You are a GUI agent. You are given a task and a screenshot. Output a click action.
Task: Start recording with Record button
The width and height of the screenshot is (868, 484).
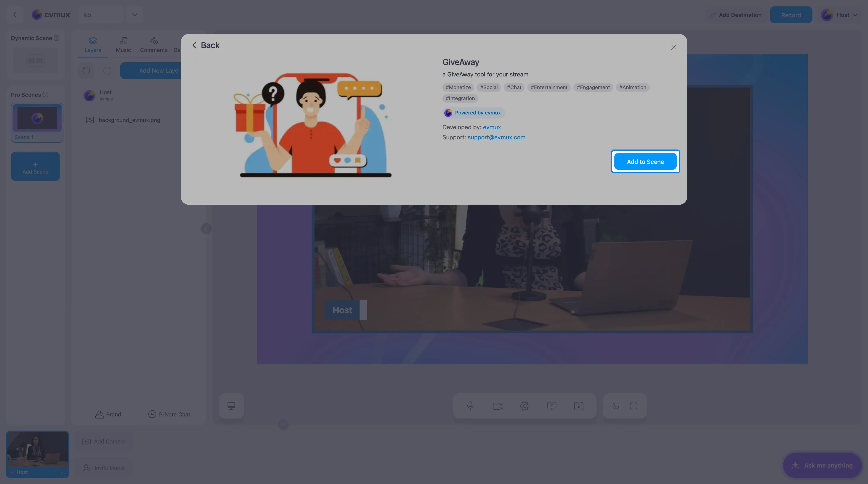point(791,15)
